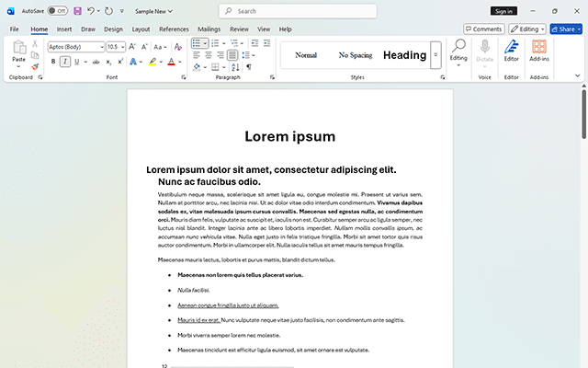Align text right
This screenshot has width=588, height=368.
point(220,55)
